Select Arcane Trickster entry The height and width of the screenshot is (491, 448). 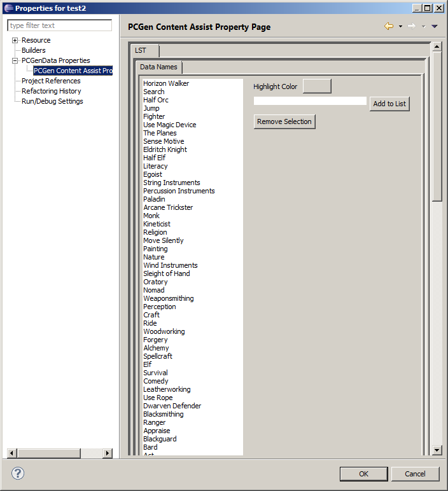click(168, 207)
